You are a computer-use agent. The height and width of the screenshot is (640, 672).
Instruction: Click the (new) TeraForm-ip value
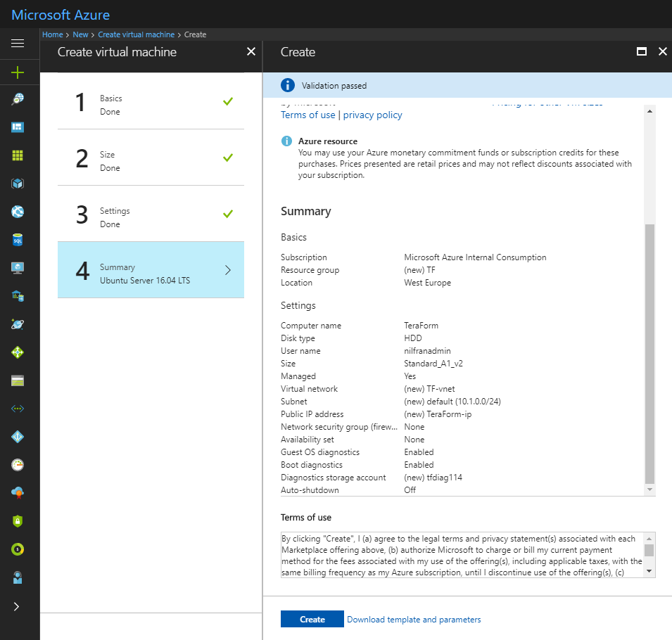click(x=438, y=414)
